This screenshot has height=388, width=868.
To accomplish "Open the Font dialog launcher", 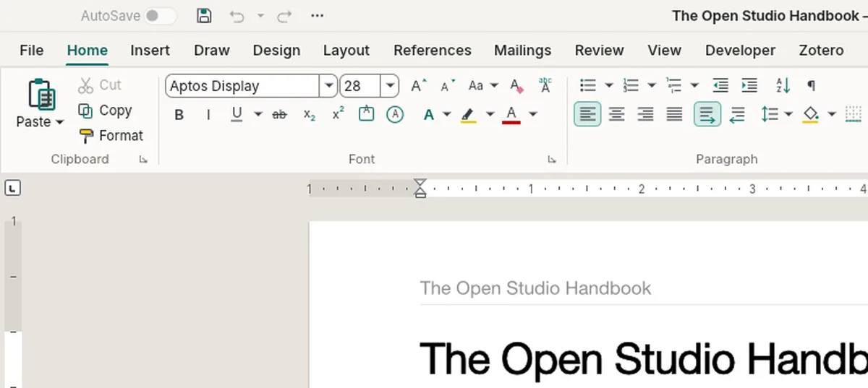I will pyautogui.click(x=552, y=160).
